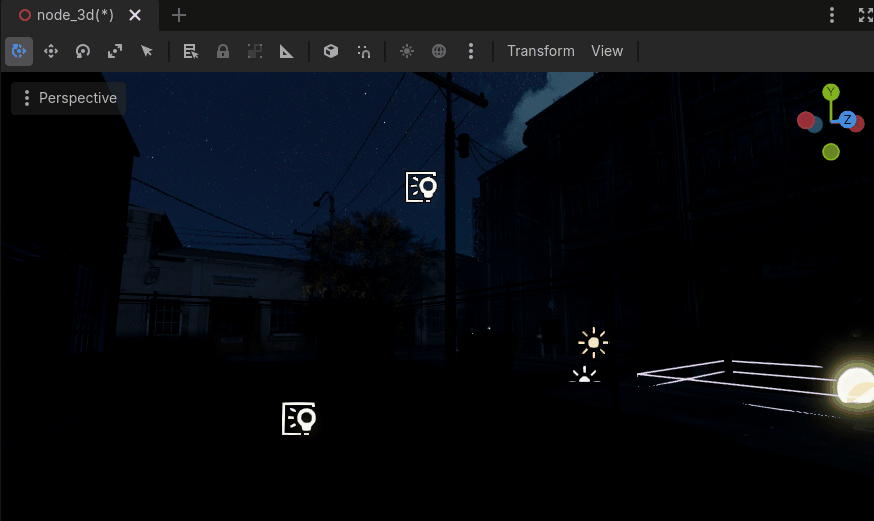Screen dimensions: 874x521
Task: Select the glowing omni light bulb gizmo
Action: pyautogui.click(x=856, y=384)
